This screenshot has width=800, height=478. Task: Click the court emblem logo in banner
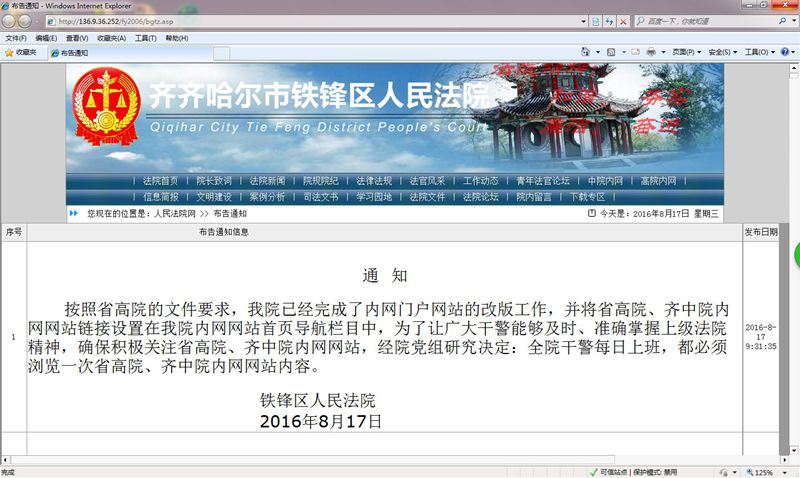point(106,107)
